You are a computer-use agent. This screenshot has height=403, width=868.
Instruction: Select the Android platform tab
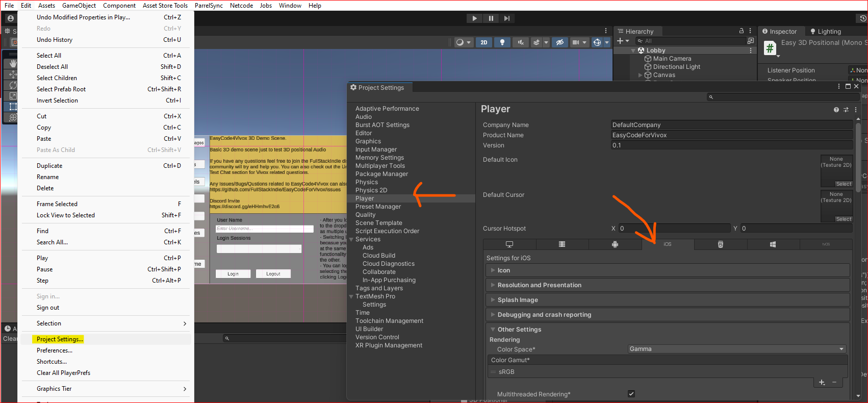point(615,244)
